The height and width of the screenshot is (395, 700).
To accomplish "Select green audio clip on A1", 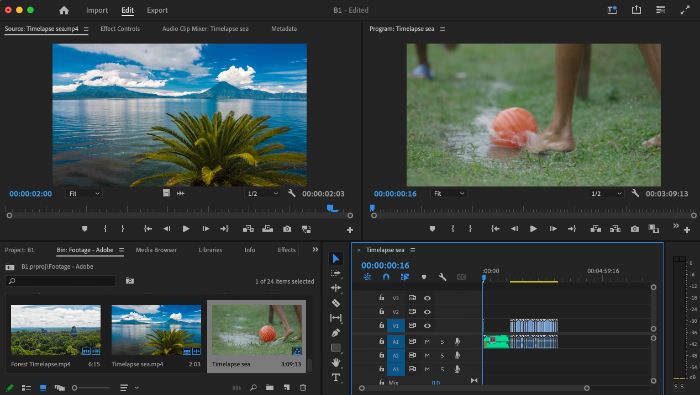I will (496, 341).
